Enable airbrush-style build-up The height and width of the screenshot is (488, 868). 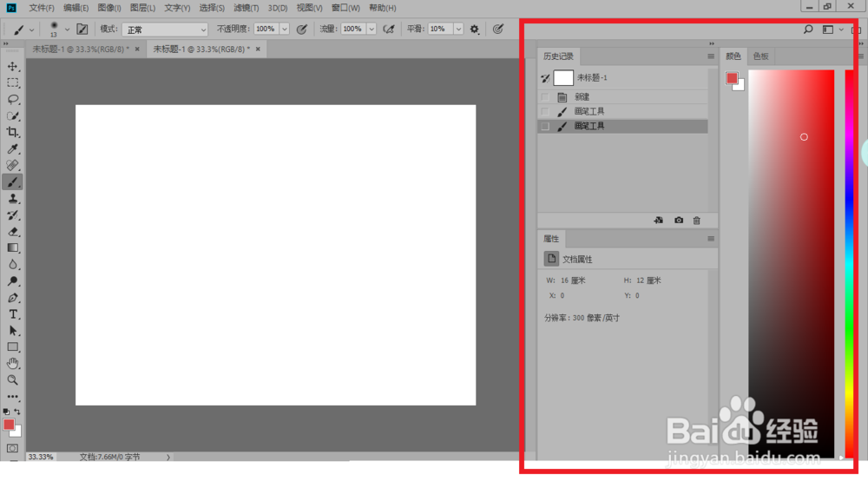389,30
